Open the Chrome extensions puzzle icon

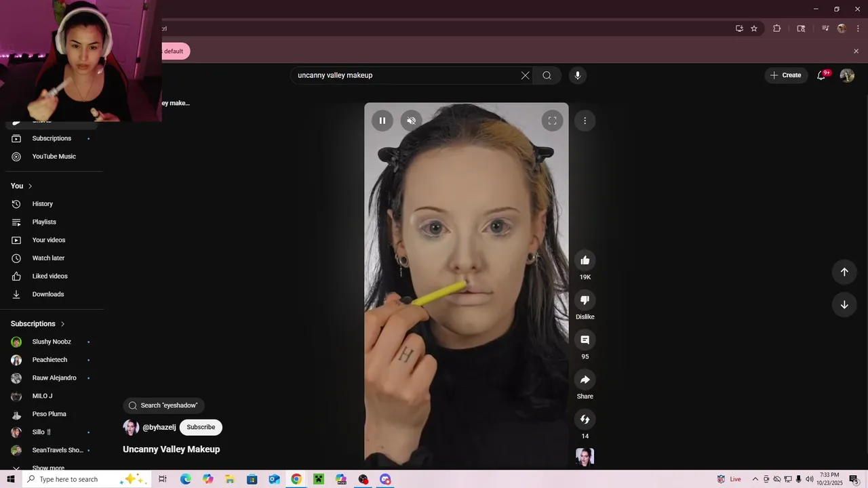(x=777, y=28)
